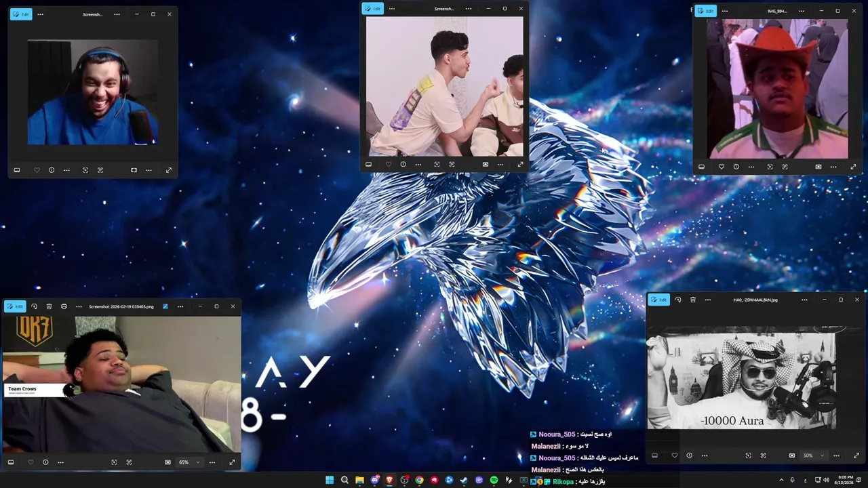The width and height of the screenshot is (868, 488).
Task: Show hidden system tray icons
Action: [781, 480]
